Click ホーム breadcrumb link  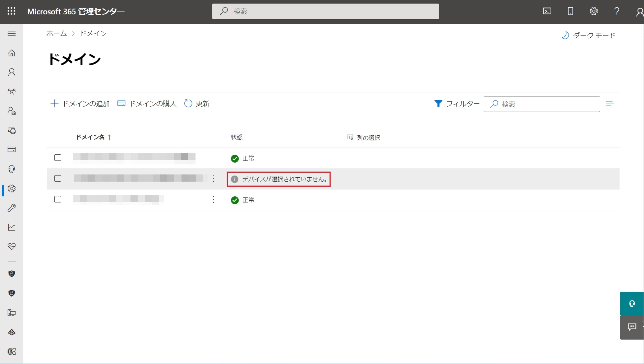[x=56, y=33]
